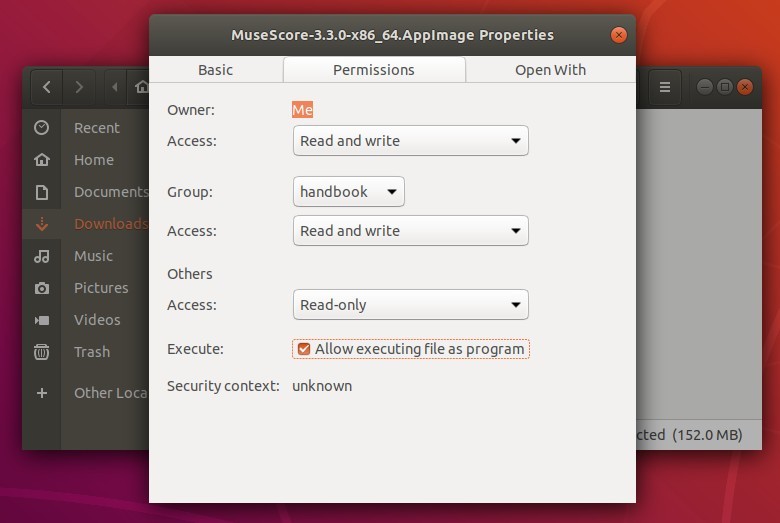Screen dimensions: 780x523
Task: Click the plus icon for Other Locations
Action: (42, 393)
